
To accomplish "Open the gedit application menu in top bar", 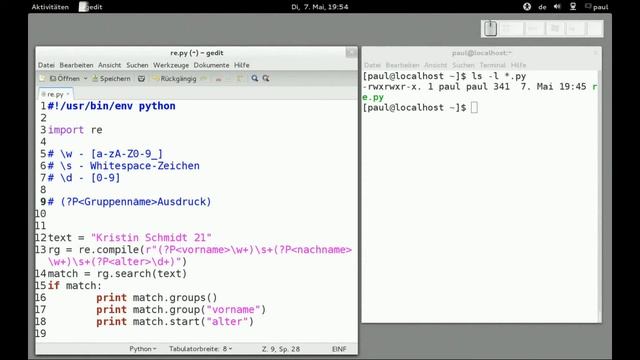I will 91,7.
